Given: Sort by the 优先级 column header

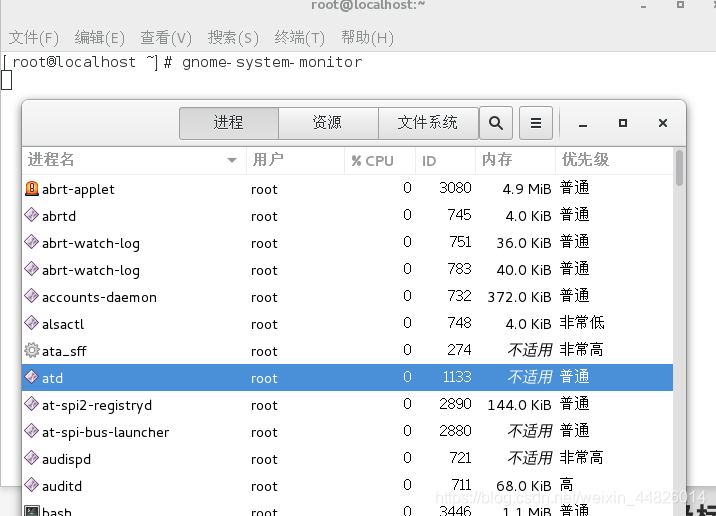Looking at the screenshot, I should (614, 160).
